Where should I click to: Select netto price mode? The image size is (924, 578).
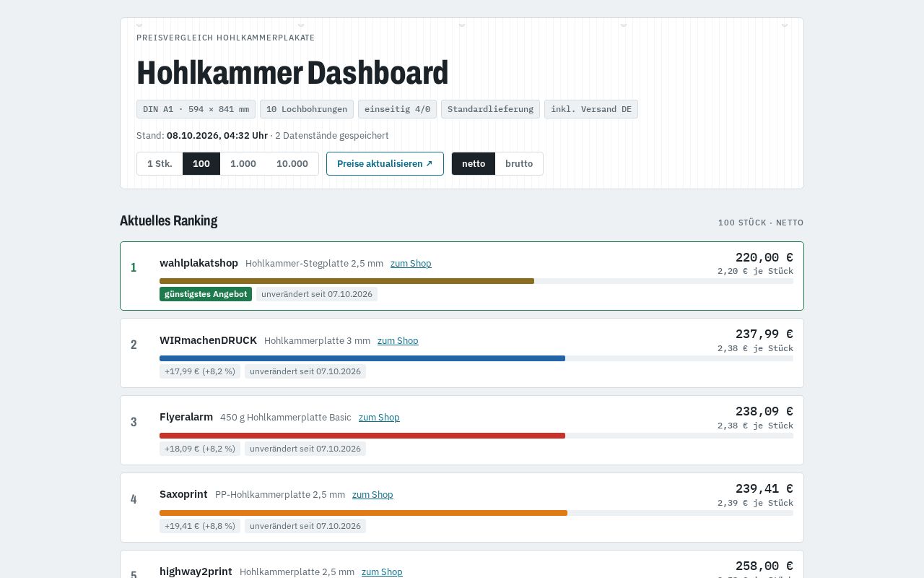tap(474, 163)
